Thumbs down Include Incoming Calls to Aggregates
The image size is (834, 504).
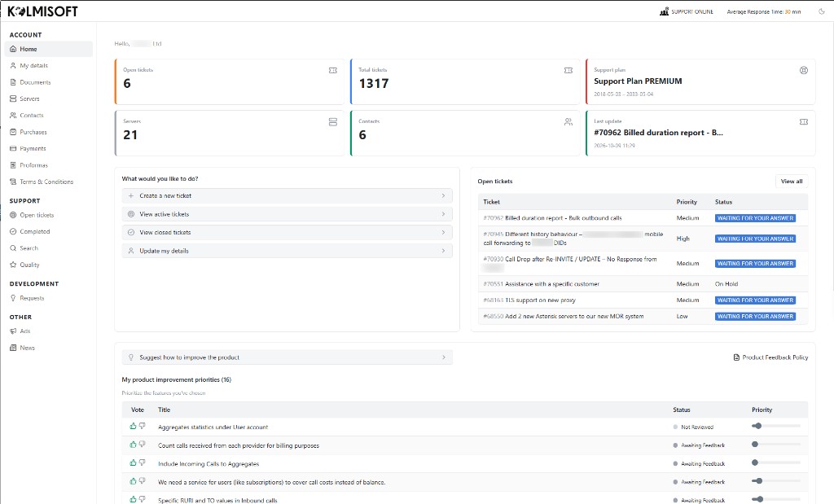point(142,462)
